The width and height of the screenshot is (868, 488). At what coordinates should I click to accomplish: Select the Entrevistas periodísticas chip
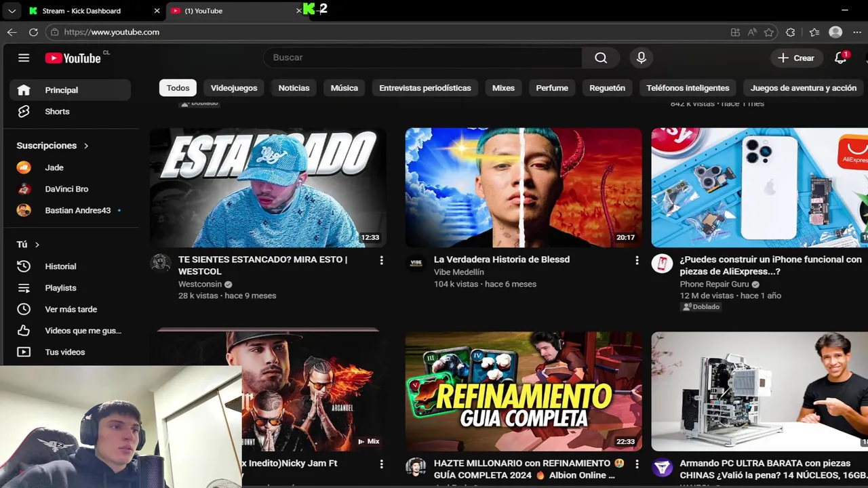coord(425,88)
